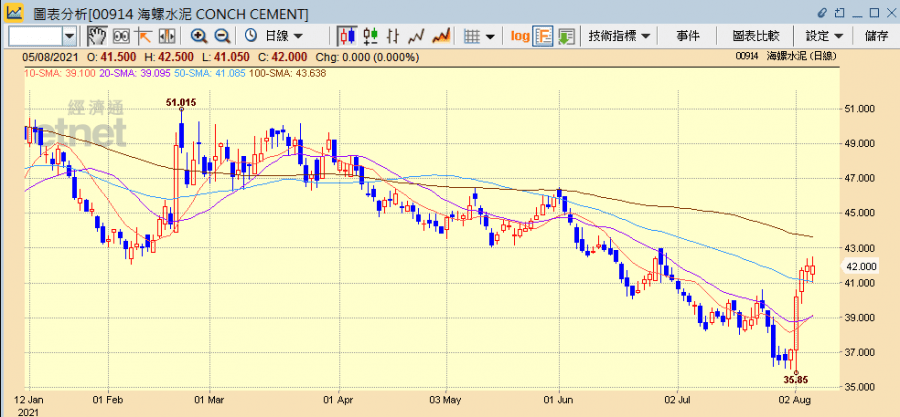The height and width of the screenshot is (417, 900).
Task: Select the candlestick chart type icon
Action: click(x=347, y=36)
